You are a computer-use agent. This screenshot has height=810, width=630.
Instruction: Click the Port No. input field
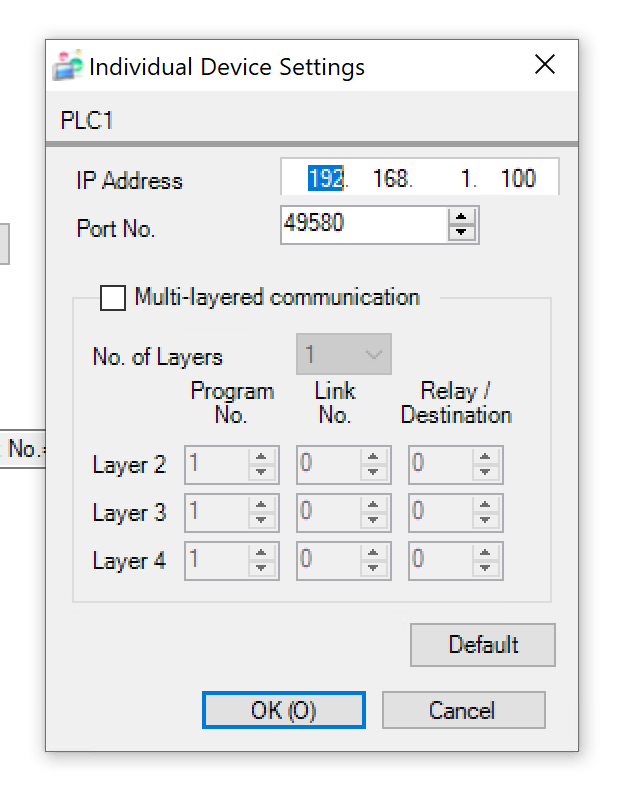click(x=362, y=224)
